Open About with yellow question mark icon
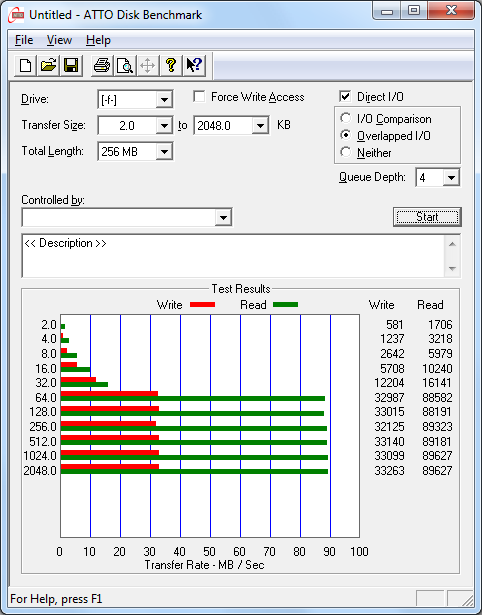Image resolution: width=482 pixels, height=615 pixels. tap(171, 65)
